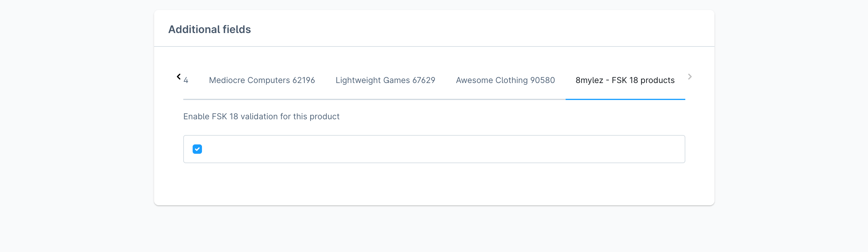Open the Mediocre Computers 62196 tab
Screen dimensions: 868x252
coord(262,80)
